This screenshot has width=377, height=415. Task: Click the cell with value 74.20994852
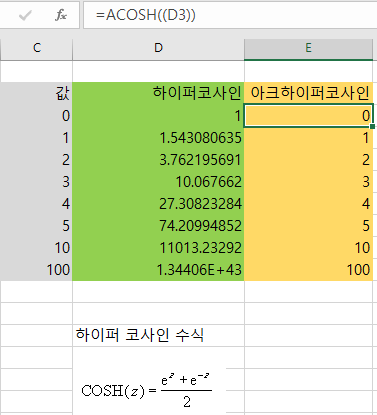pos(158,226)
